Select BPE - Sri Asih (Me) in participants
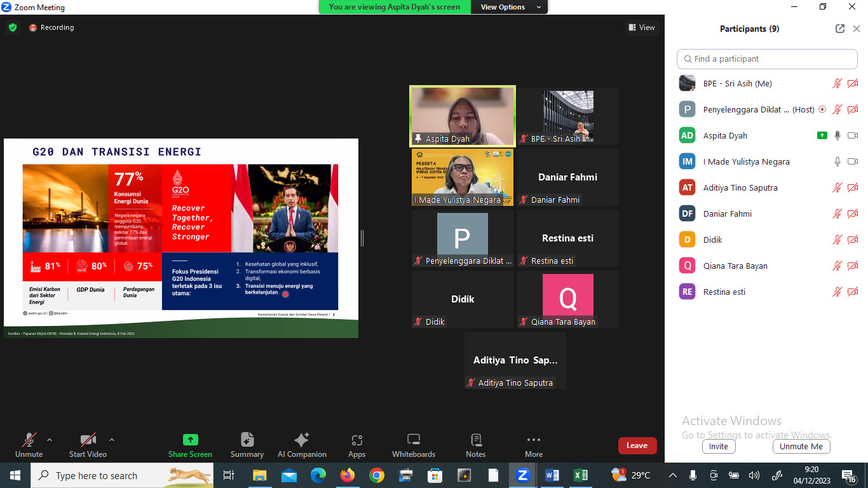Image resolution: width=868 pixels, height=488 pixels. (768, 83)
